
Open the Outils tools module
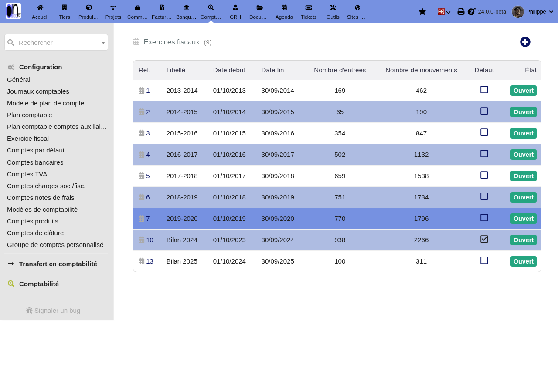coord(333,11)
